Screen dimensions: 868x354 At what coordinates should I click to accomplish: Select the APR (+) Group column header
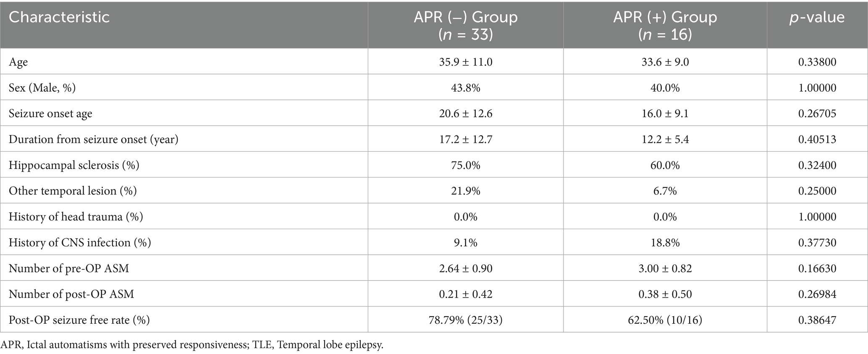tap(665, 25)
